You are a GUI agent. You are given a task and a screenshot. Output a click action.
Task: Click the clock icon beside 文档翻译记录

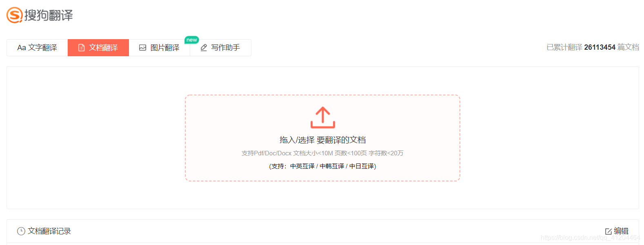(x=21, y=231)
